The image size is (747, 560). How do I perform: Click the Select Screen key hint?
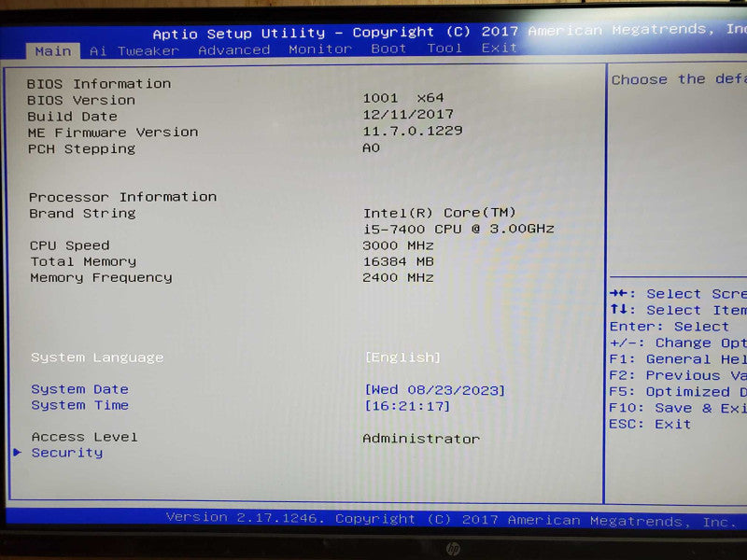[x=679, y=293]
